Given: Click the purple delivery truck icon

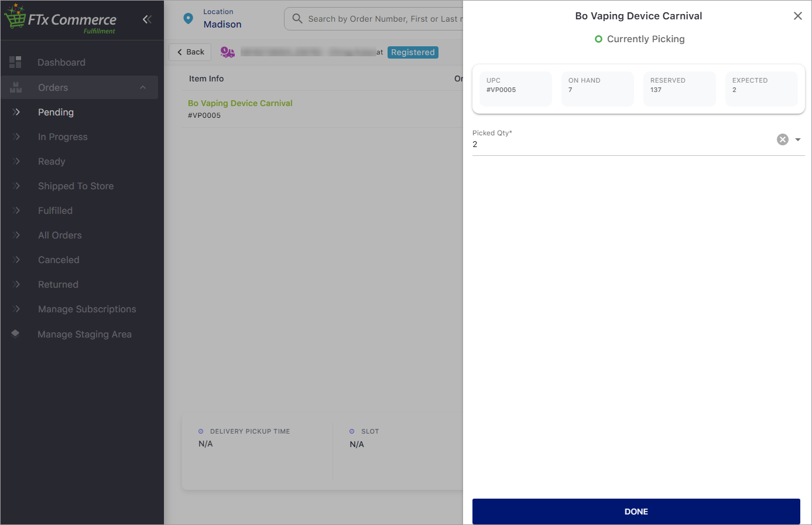Looking at the screenshot, I should 228,52.
